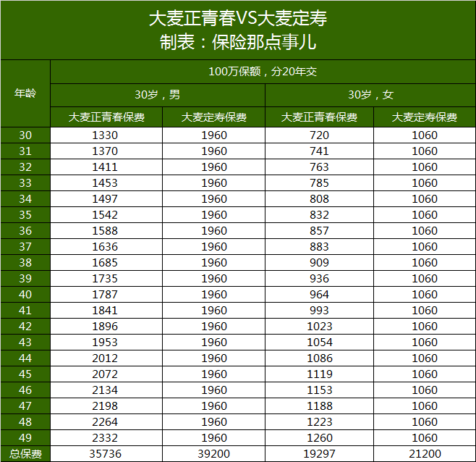Click the value 1588
476x462 pixels.
coord(105,231)
